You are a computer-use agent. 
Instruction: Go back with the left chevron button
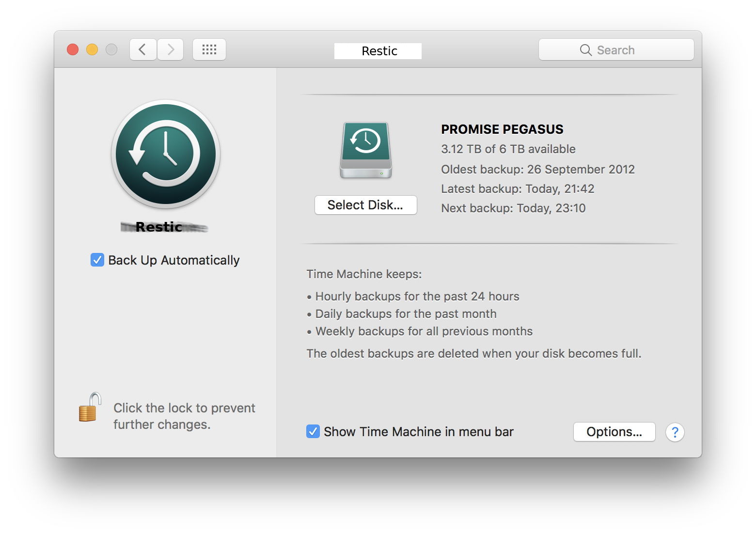pyautogui.click(x=143, y=49)
